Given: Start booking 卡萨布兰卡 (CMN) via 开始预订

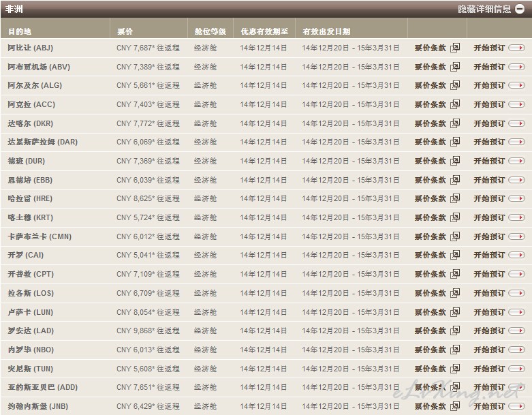Looking at the screenshot, I should pos(489,236).
